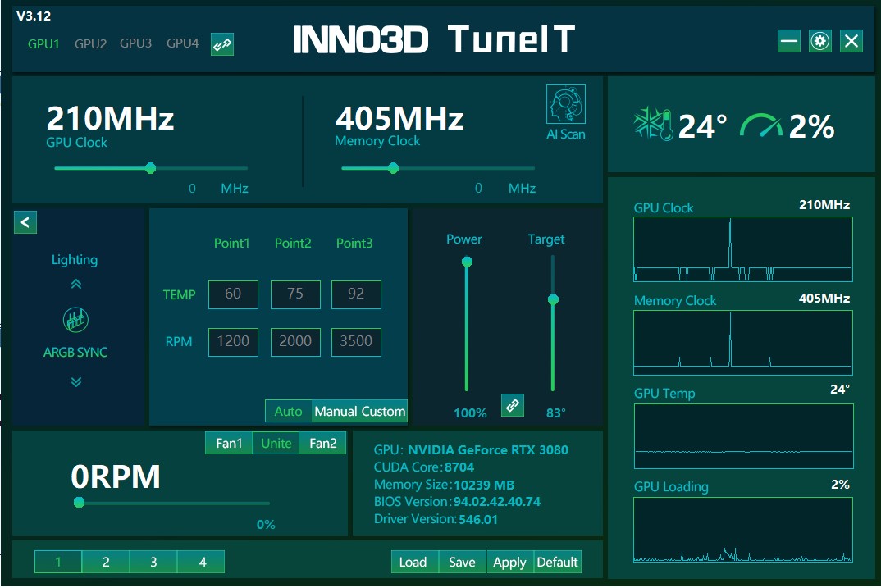Screen dimensions: 881x588
Task: Click the ARGB SYNC label
Action: [75, 352]
